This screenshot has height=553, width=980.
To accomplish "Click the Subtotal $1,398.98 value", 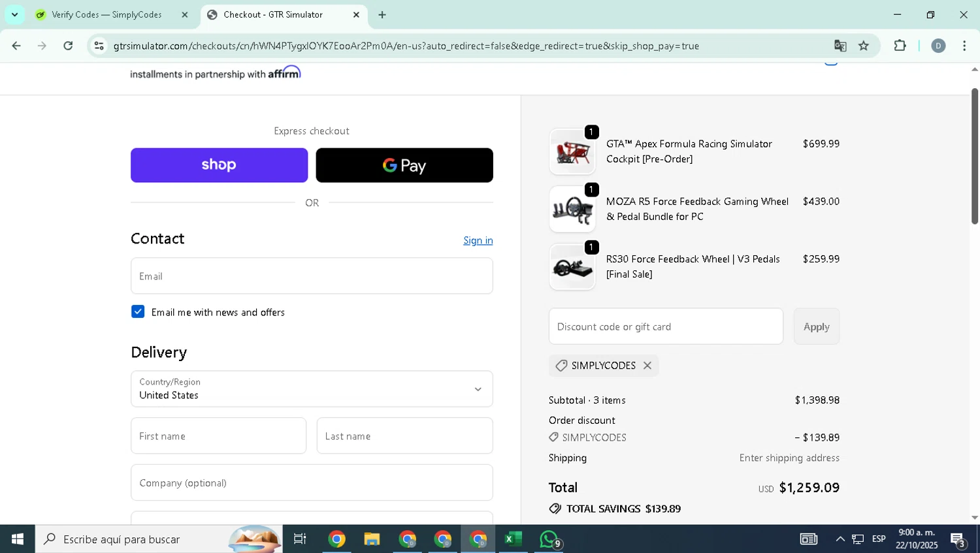I will (x=817, y=400).
